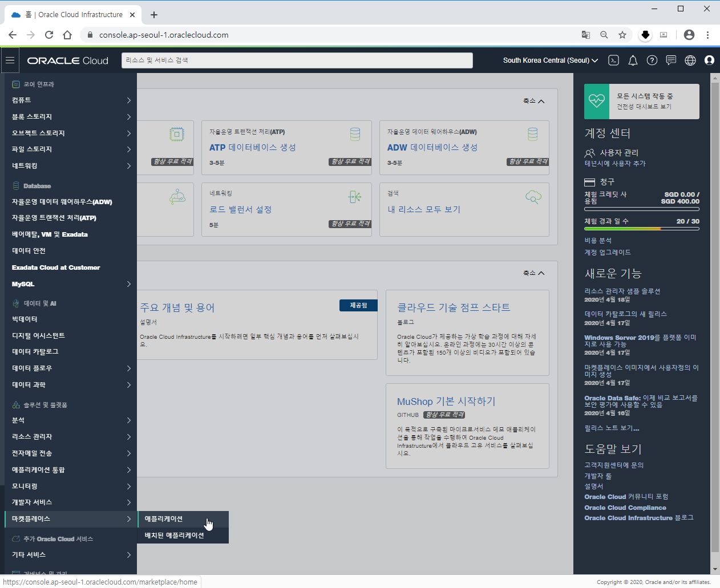Click the ATP database icon
720x588 pixels.
tap(355, 134)
